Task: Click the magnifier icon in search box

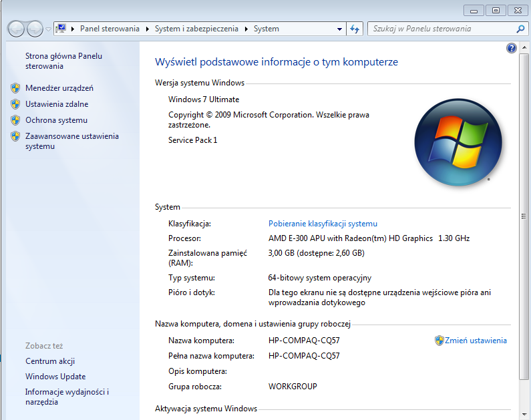Action: point(521,29)
